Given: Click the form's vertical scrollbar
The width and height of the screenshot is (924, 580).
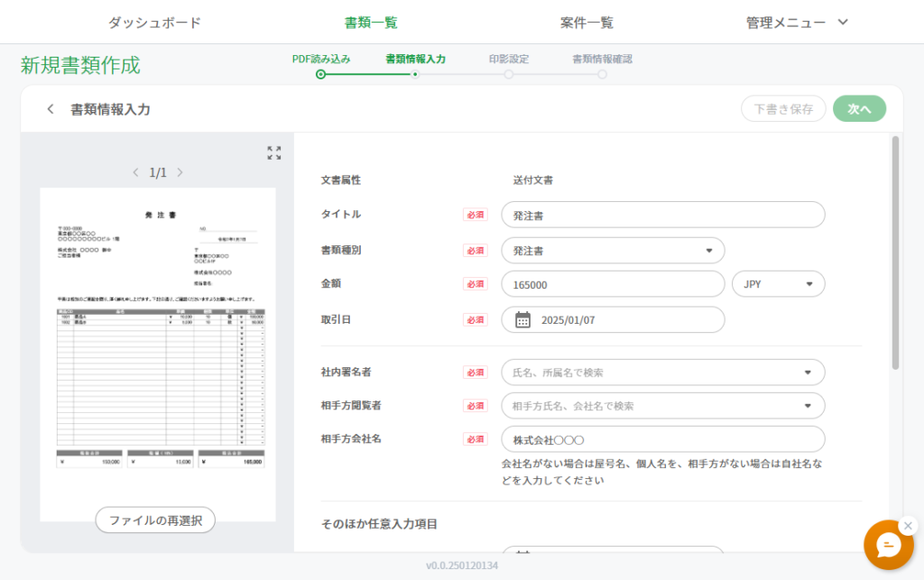Looking at the screenshot, I should point(895,253).
